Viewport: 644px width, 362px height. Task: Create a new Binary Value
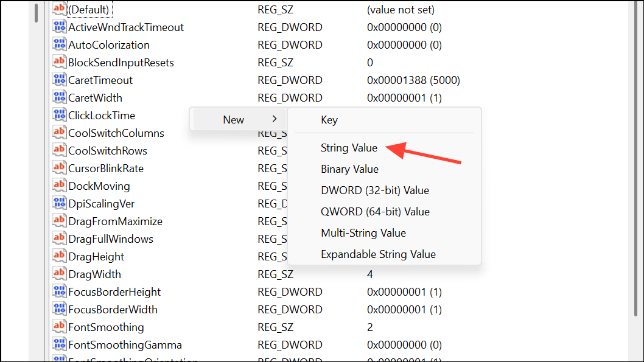(x=349, y=169)
